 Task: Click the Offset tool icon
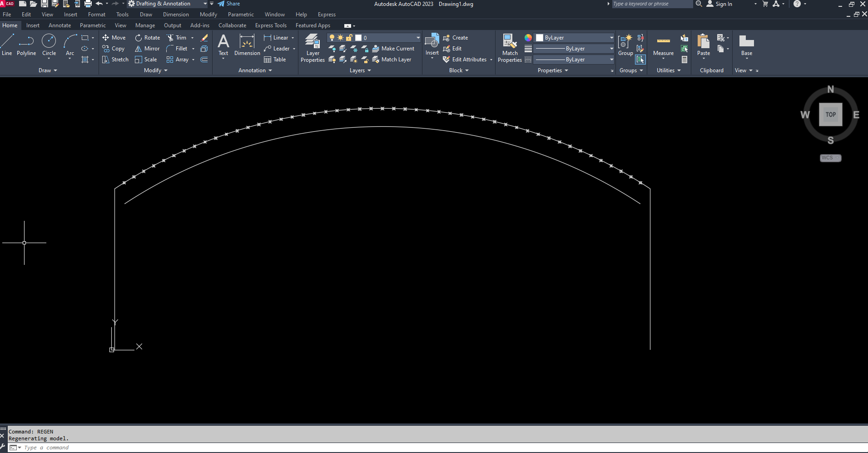click(x=204, y=60)
